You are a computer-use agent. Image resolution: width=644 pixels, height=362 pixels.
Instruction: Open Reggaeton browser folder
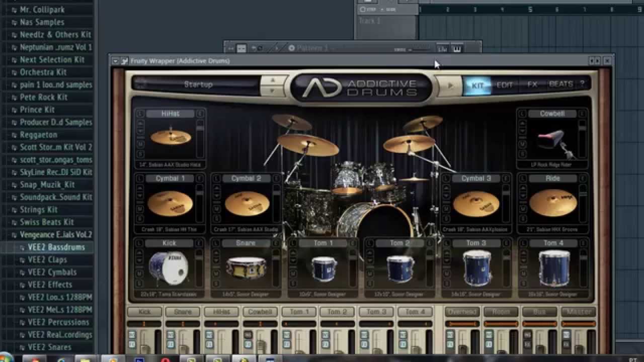(x=38, y=135)
